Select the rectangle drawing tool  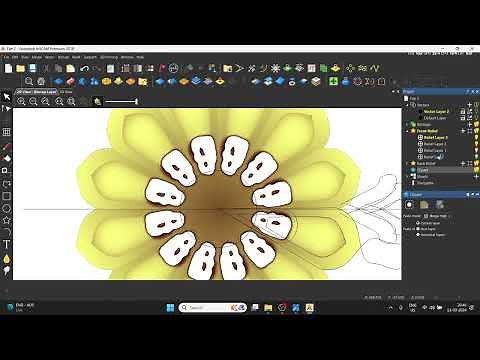(x=6, y=196)
